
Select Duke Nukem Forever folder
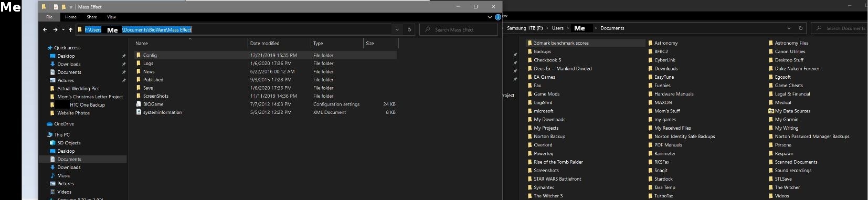pyautogui.click(x=797, y=69)
